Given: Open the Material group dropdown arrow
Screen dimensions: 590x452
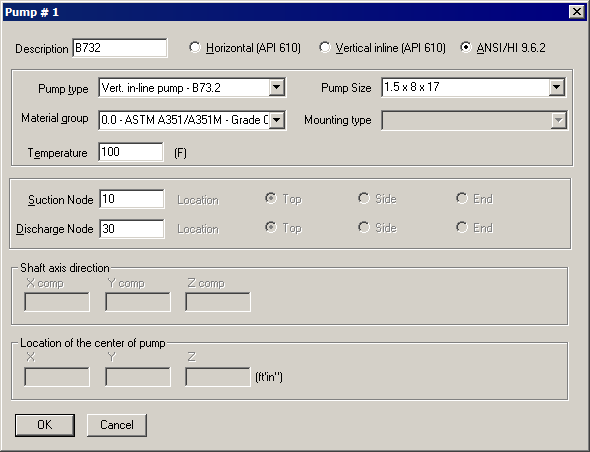Looking at the screenshot, I should 277,120.
